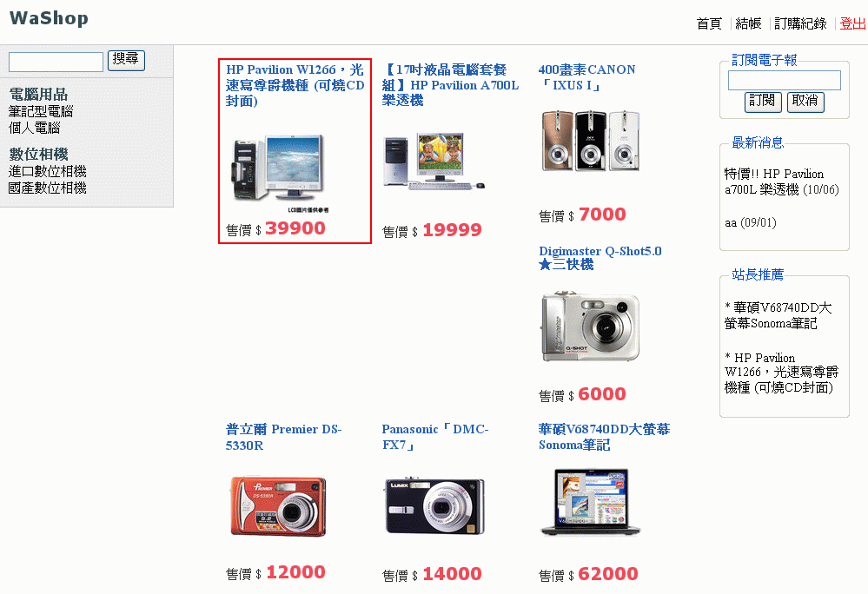Focus the search text field in the sidebar
Screen dimensions: 868x594
click(56, 62)
